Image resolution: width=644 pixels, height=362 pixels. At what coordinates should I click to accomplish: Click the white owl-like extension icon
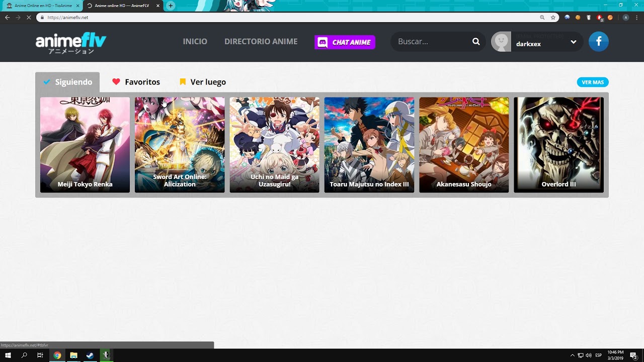(589, 17)
